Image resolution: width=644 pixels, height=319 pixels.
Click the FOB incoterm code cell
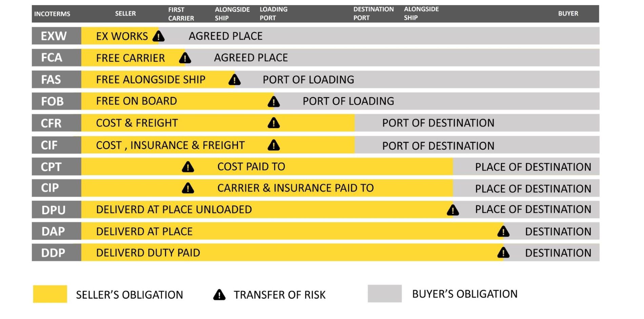(53, 101)
